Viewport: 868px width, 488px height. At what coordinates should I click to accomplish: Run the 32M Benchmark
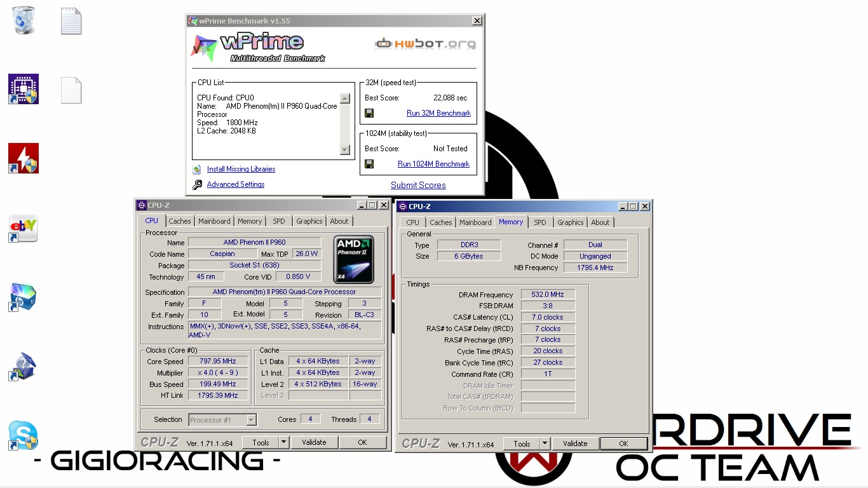(x=438, y=113)
